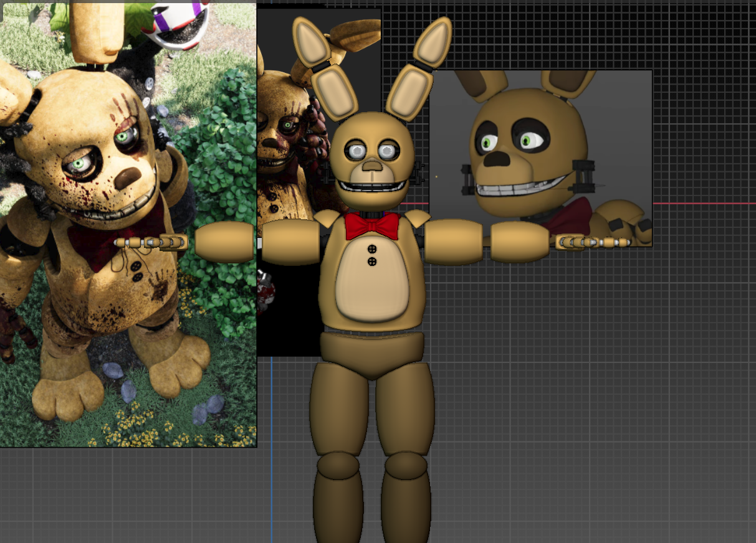Select the 3D model's brown nose
756x543 pixels.
[x=372, y=165]
